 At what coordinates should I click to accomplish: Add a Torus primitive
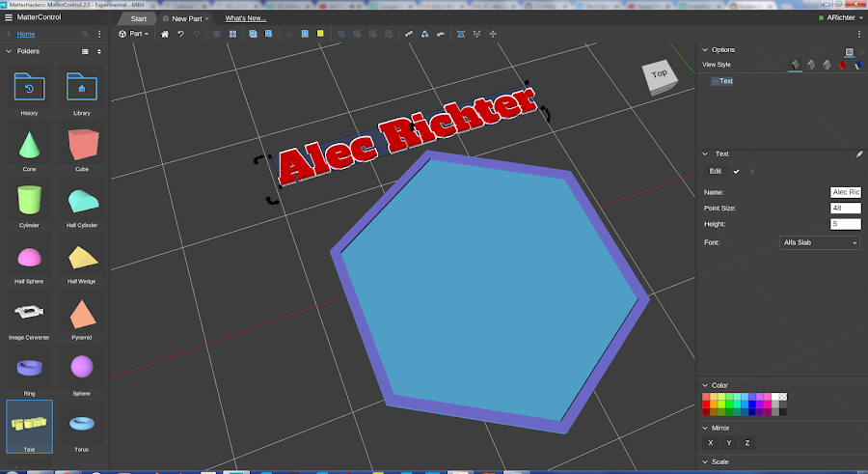pyautogui.click(x=82, y=429)
